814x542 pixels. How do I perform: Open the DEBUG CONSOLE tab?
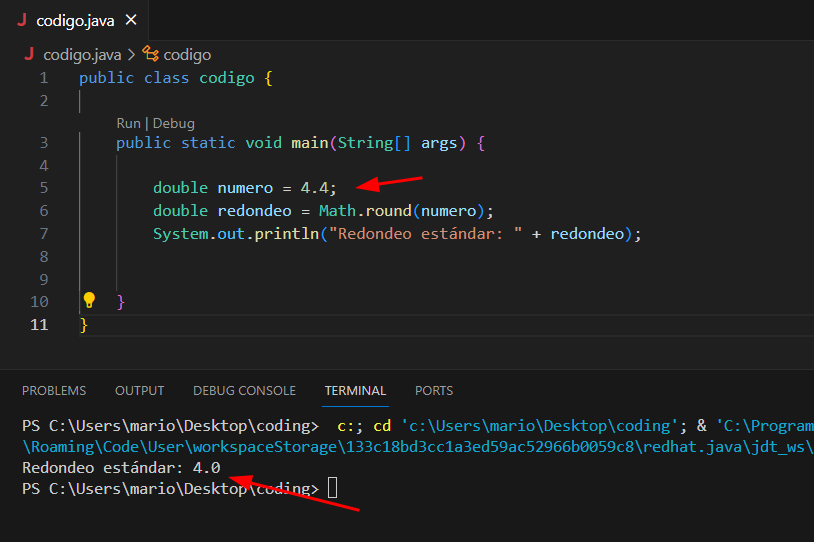tap(245, 390)
